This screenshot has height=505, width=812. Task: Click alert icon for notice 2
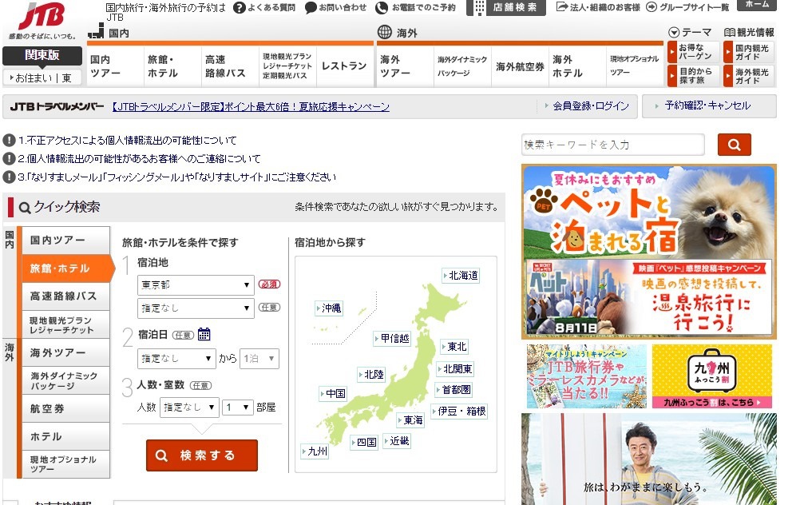pyautogui.click(x=9, y=159)
